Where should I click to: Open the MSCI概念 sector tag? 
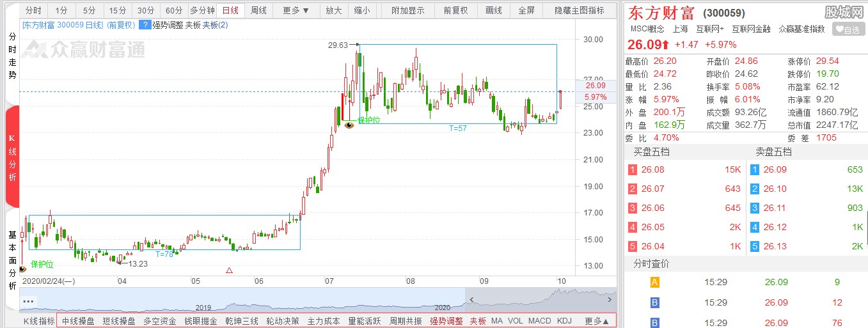pos(647,29)
